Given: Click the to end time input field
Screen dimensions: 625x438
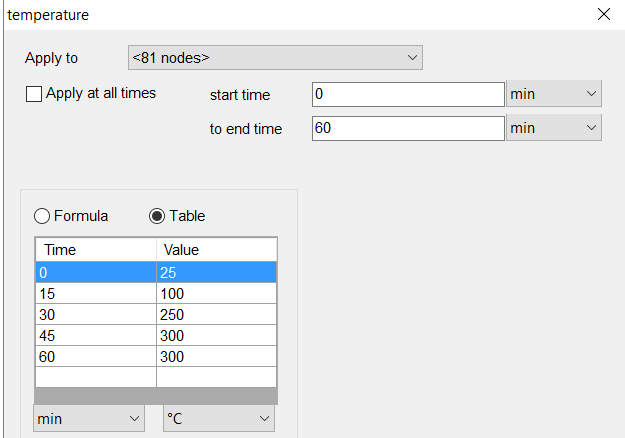Looking at the screenshot, I should pyautogui.click(x=408, y=128).
